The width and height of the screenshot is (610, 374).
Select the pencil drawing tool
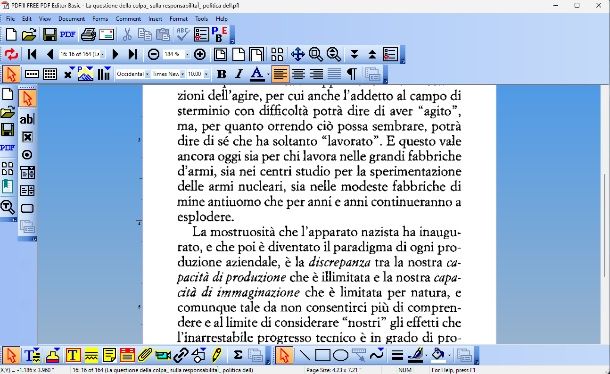(x=217, y=355)
